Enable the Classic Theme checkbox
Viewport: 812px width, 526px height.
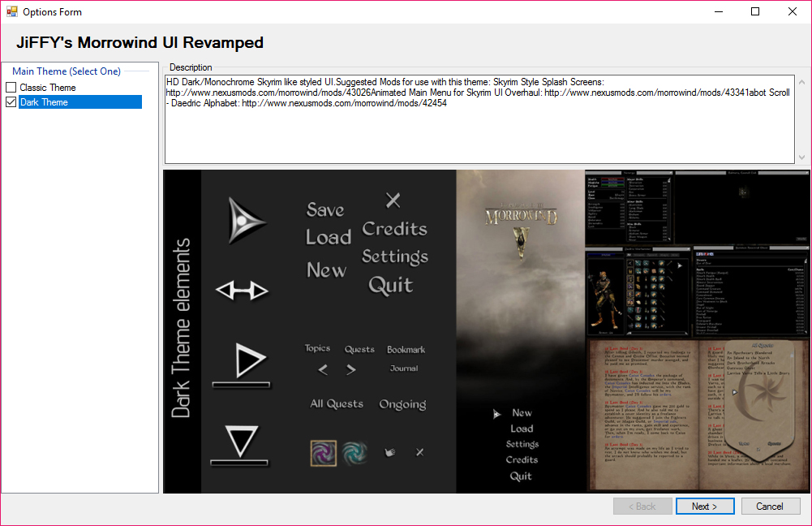tap(11, 87)
